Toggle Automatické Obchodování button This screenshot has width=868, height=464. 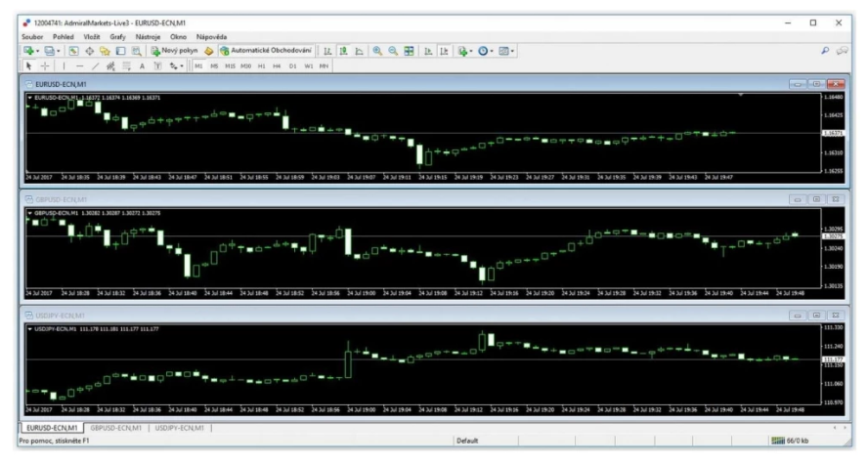[266, 51]
